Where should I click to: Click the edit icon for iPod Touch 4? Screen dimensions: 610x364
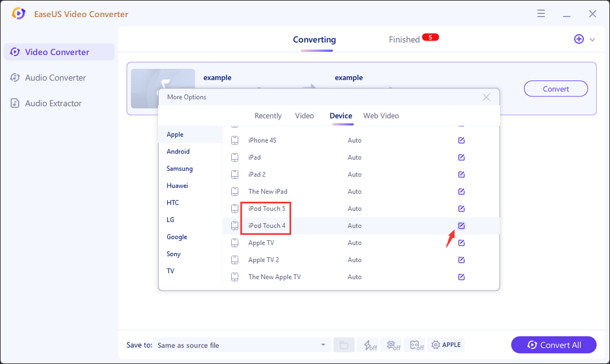(461, 226)
